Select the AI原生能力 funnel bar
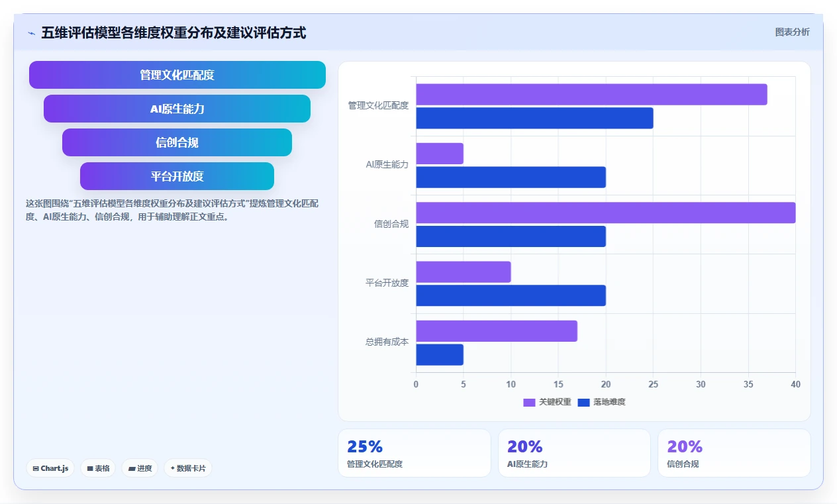This screenshot has width=837, height=504. [177, 109]
